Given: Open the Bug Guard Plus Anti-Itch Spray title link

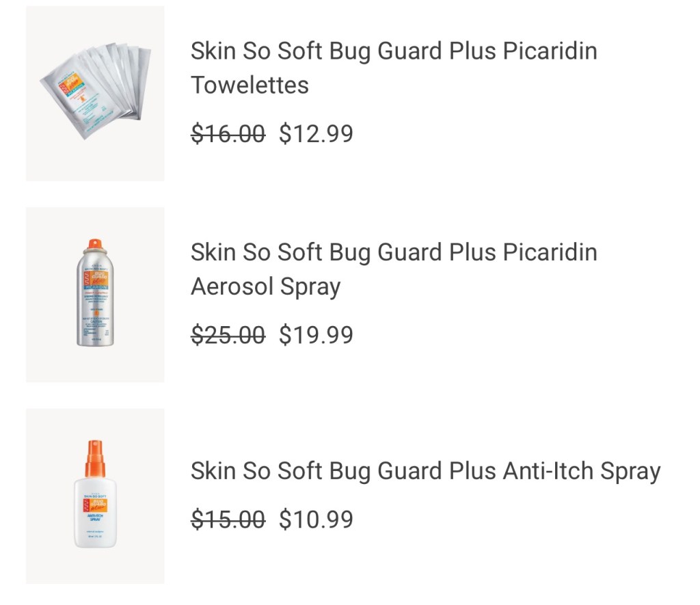Looking at the screenshot, I should pyautogui.click(x=425, y=471).
